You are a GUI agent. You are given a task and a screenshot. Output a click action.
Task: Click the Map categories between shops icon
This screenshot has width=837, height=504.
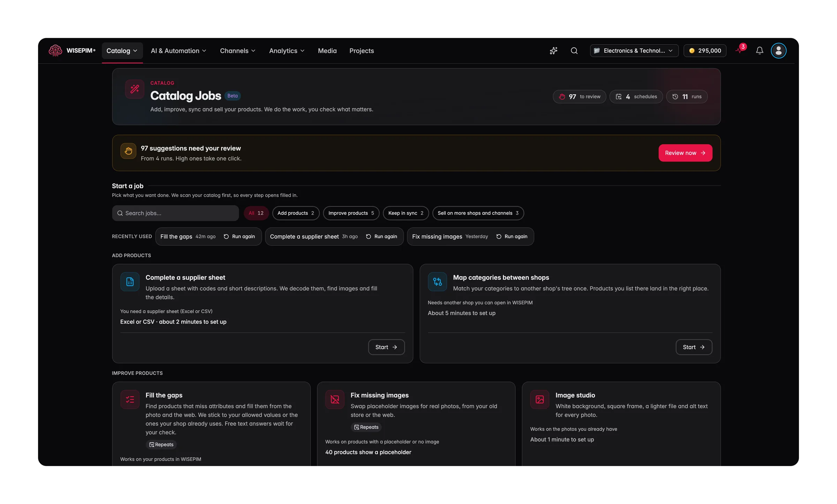tap(437, 281)
